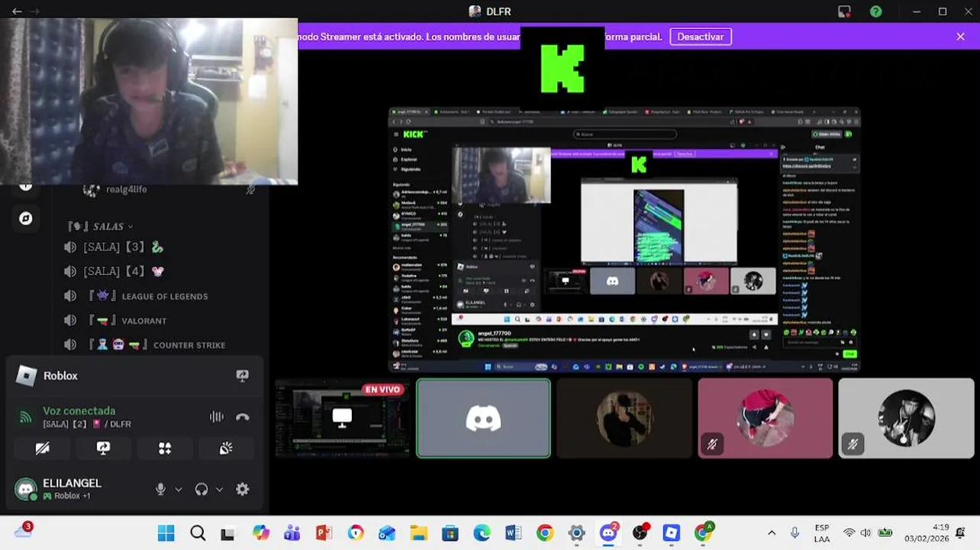The image size is (980, 550).
Task: Mute the microphone in user panel
Action: coord(160,489)
